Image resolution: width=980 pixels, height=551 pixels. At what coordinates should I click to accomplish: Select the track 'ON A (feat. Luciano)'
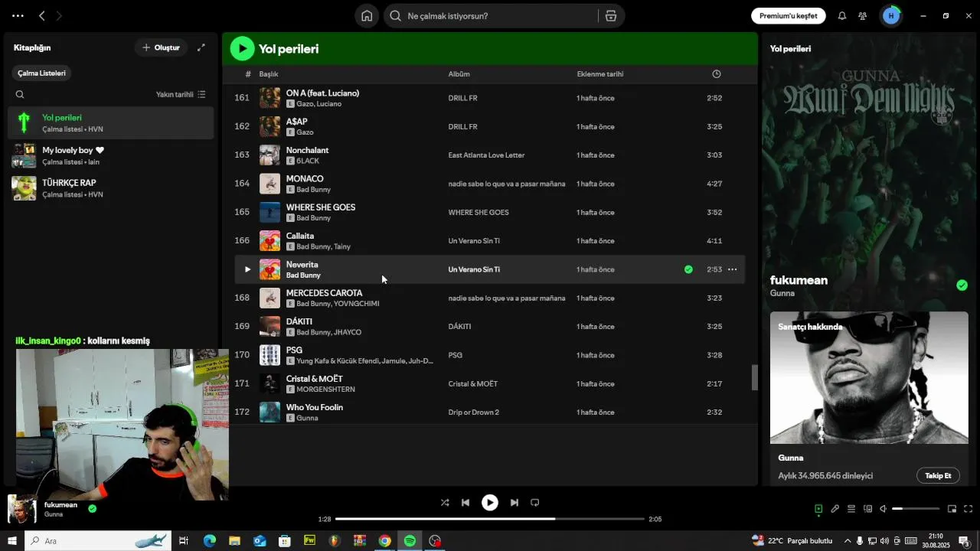tap(322, 93)
